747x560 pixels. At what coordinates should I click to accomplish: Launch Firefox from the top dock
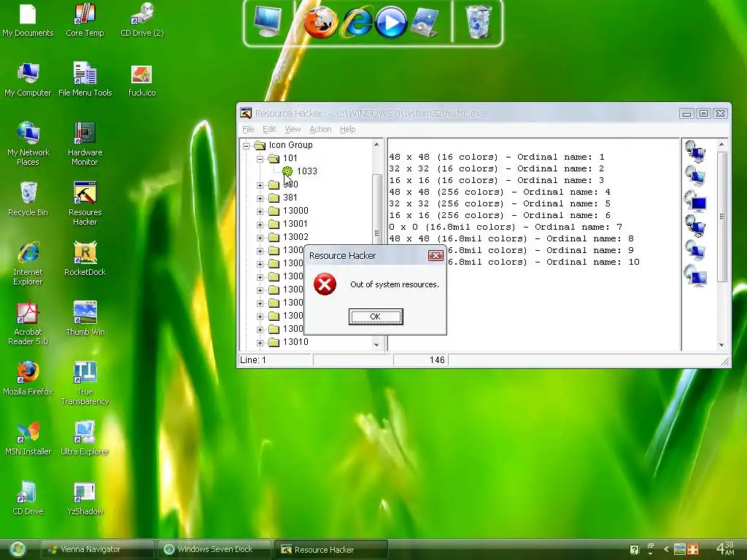[x=321, y=23]
